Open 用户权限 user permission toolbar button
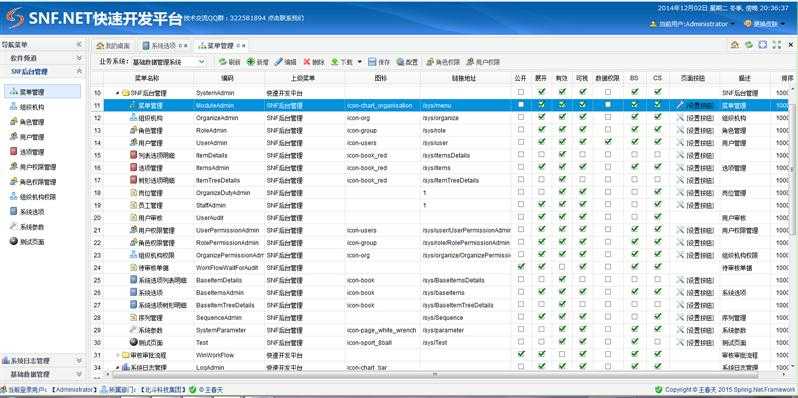The width and height of the screenshot is (798, 398). 483,62
